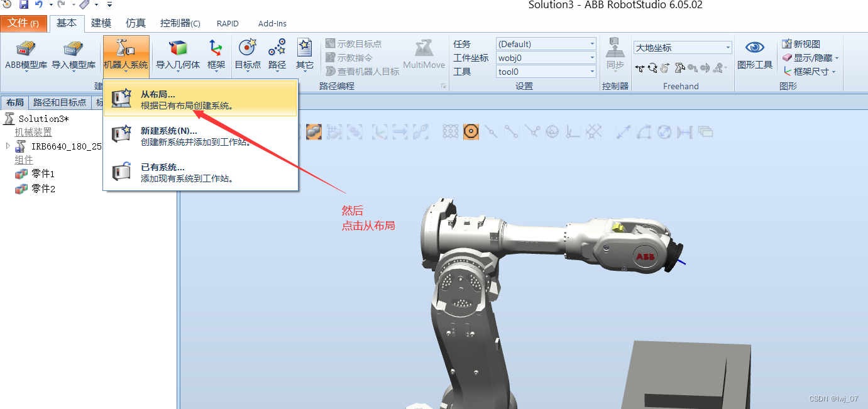Choose 从布局... from the menu
The image size is (868, 409).
(x=200, y=99)
